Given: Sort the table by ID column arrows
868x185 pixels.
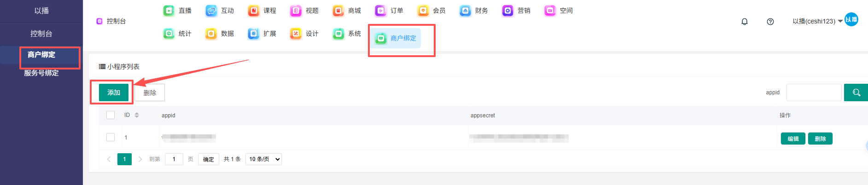Looking at the screenshot, I should [137, 115].
